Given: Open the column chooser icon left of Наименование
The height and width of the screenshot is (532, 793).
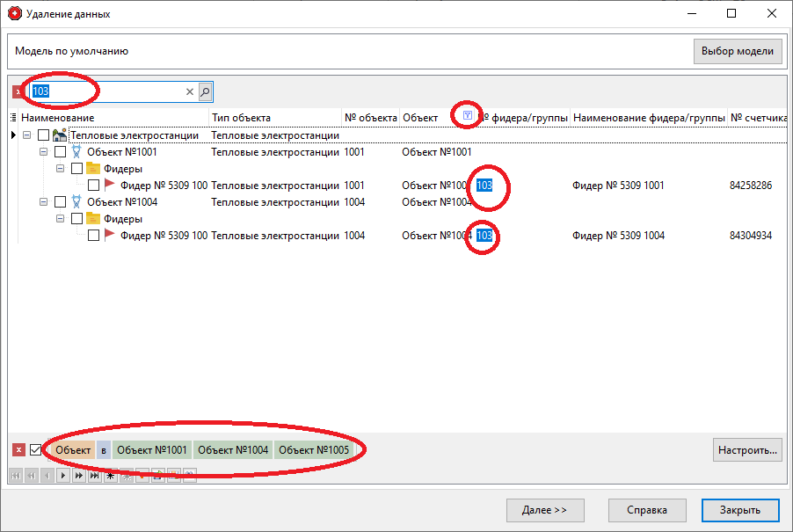Looking at the screenshot, I should pos(12,118).
